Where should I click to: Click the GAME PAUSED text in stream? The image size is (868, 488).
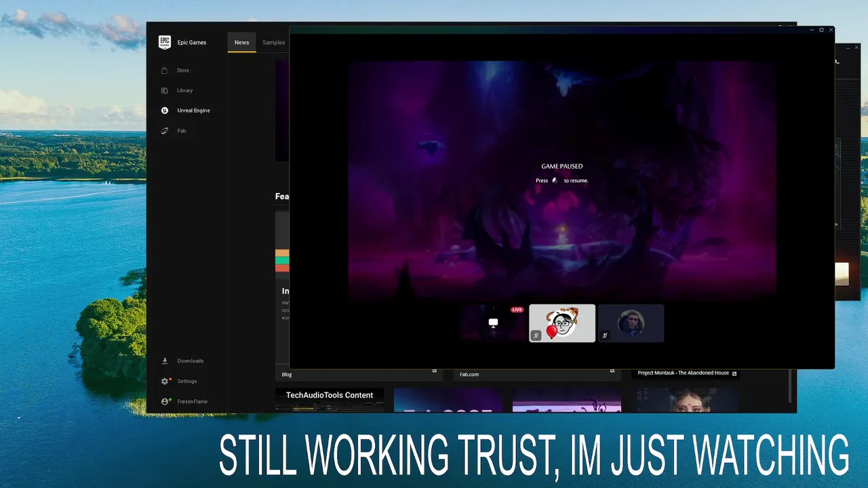click(562, 166)
